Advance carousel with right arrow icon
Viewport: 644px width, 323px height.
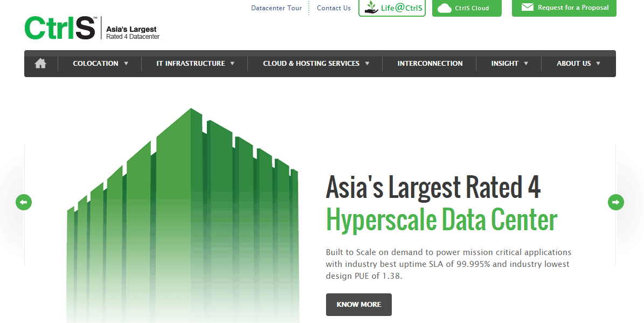(x=615, y=202)
